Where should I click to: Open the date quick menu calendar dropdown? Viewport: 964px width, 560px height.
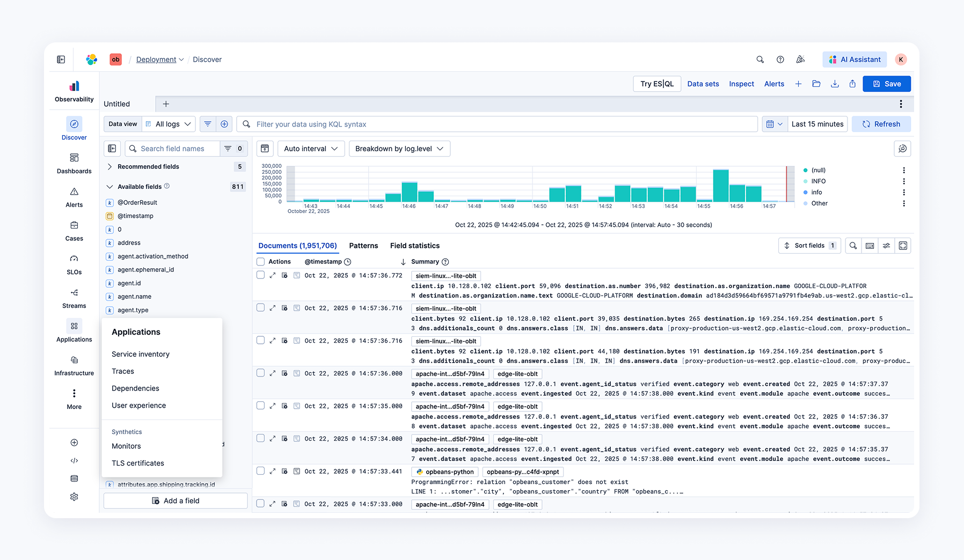pyautogui.click(x=775, y=124)
